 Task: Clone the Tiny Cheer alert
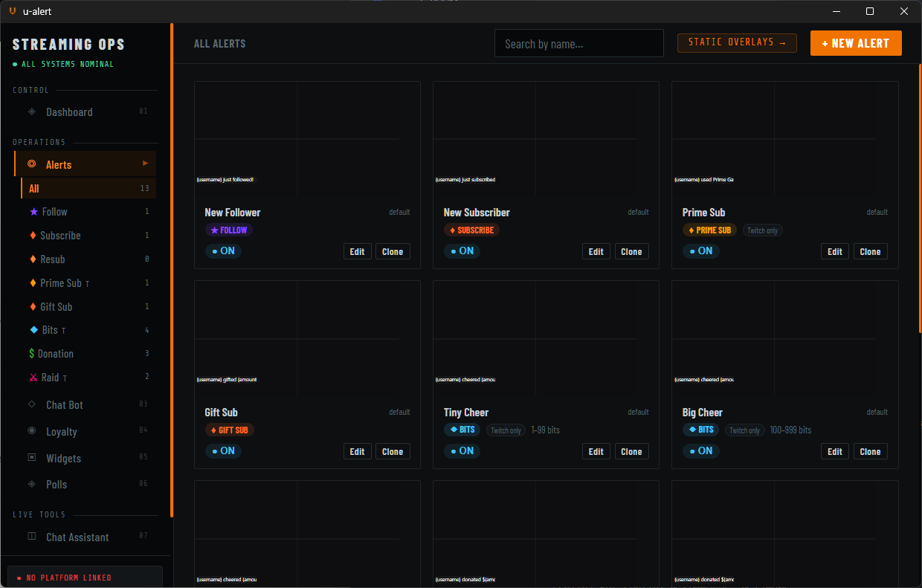pos(631,452)
